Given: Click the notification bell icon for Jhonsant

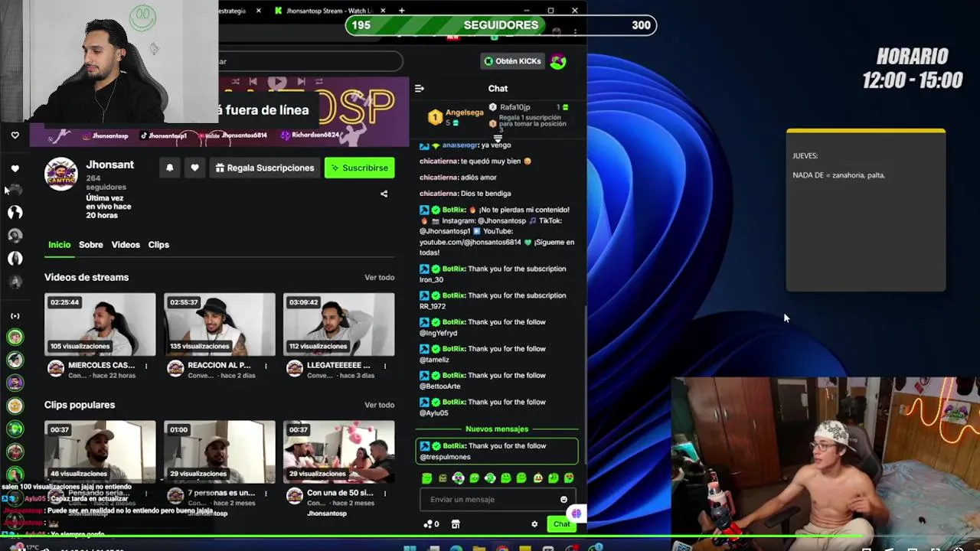Looking at the screenshot, I should (169, 168).
